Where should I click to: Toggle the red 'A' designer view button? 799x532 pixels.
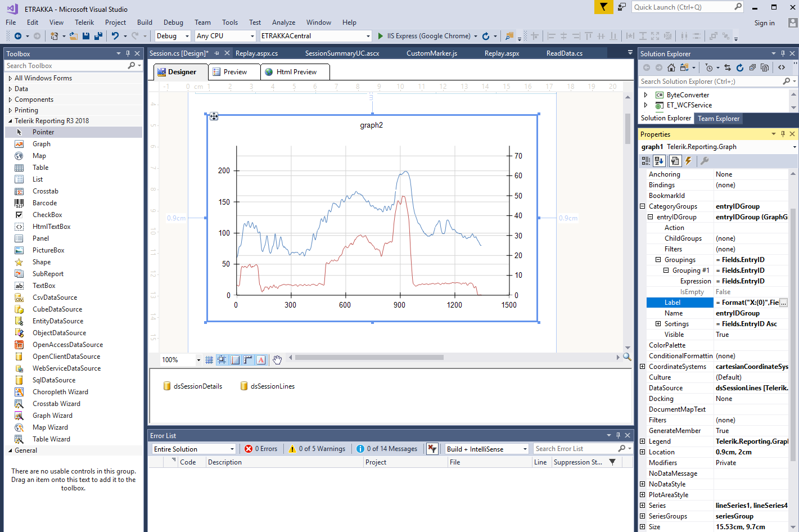click(x=261, y=360)
